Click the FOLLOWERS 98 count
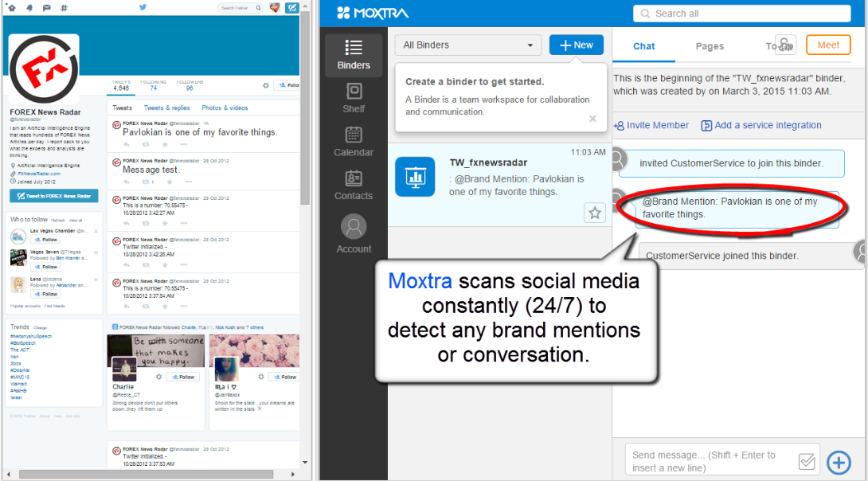 (x=190, y=85)
